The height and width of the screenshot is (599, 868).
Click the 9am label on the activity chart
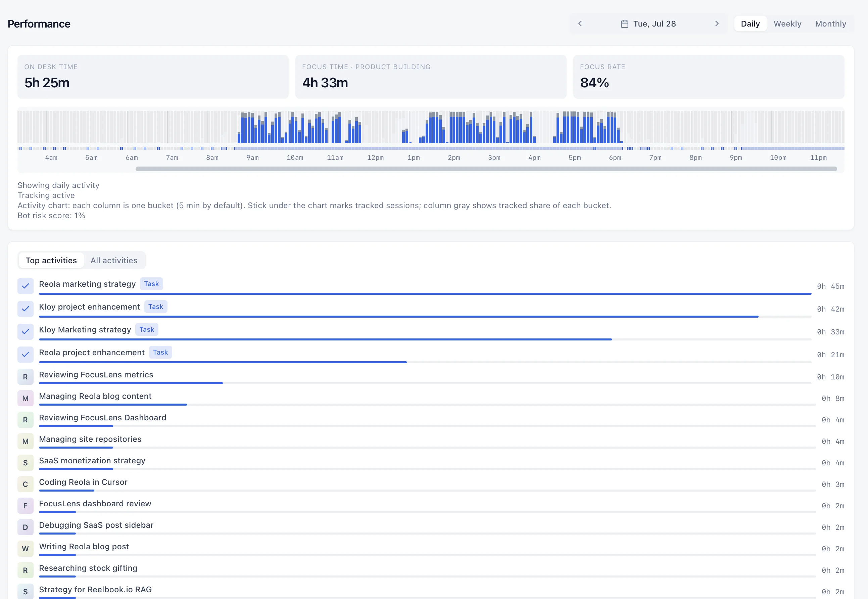click(252, 157)
